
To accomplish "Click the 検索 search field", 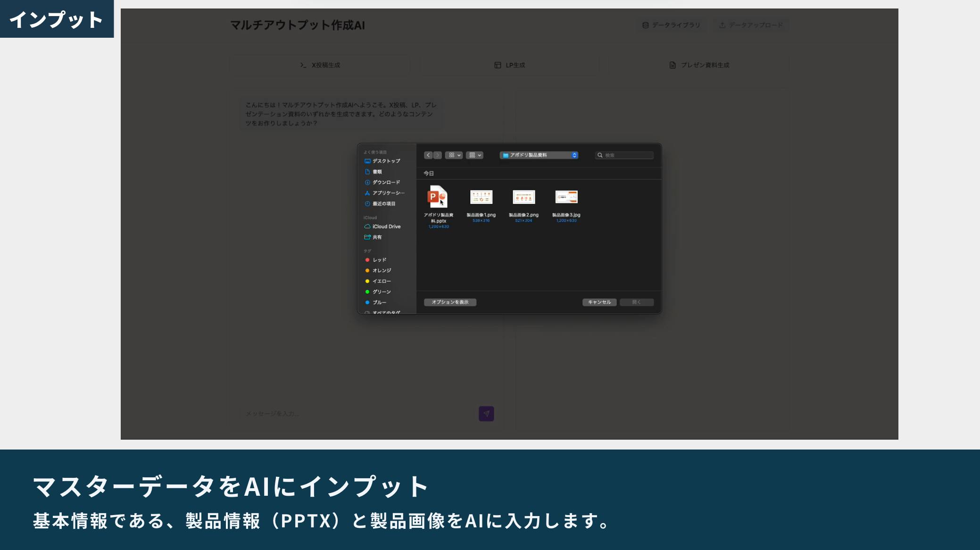I will 628,155.
